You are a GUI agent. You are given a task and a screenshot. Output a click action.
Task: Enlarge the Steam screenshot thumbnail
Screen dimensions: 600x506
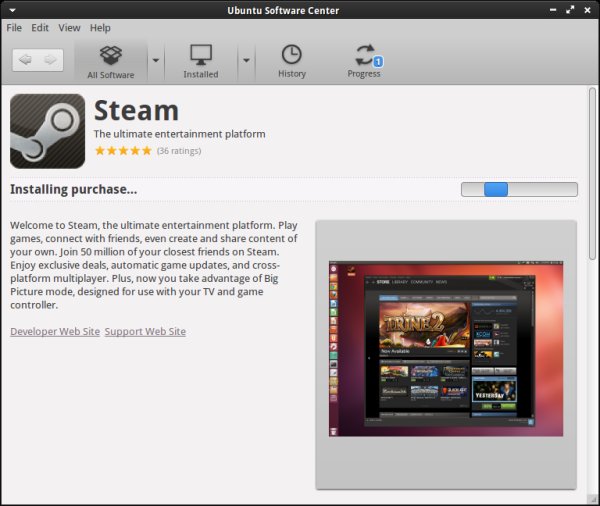446,349
